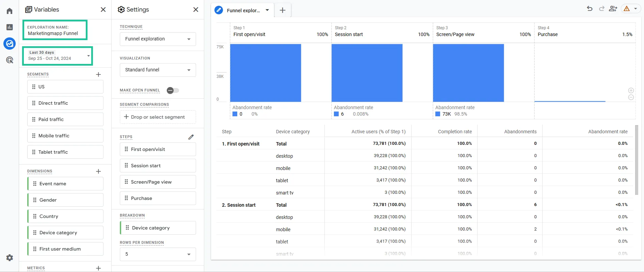Select the Direct traffic segment
644x272 pixels.
point(65,103)
